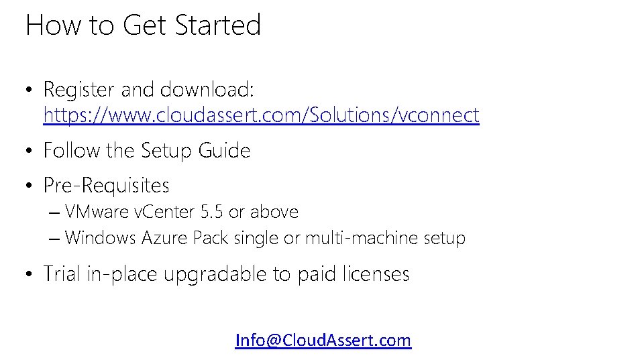Click the word "Guide" in the second bullet

(224, 150)
